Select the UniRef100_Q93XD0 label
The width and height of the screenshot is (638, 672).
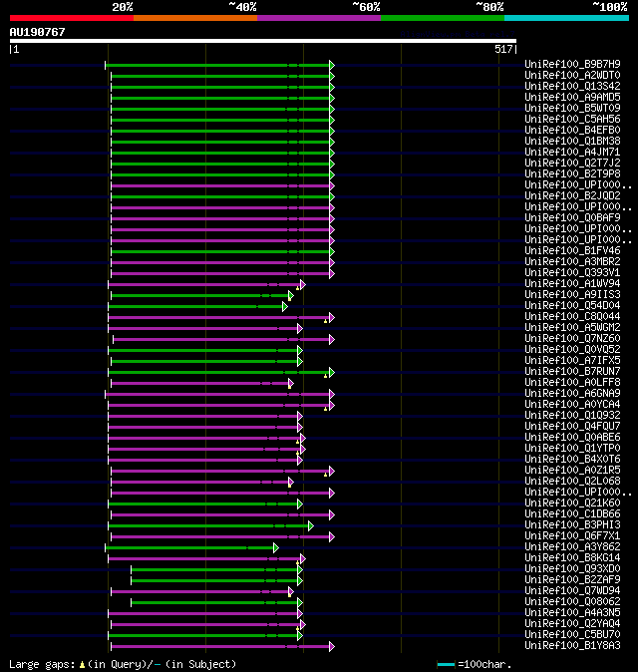tap(572, 569)
